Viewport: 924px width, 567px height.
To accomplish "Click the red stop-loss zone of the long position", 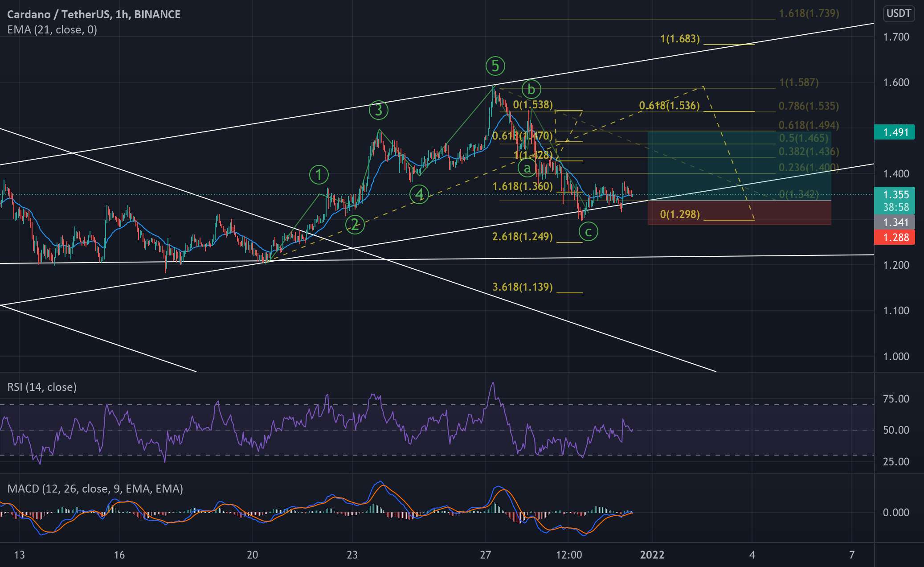I will [x=739, y=213].
